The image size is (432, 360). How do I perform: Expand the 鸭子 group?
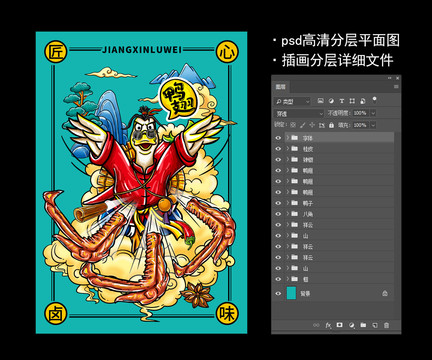288,203
